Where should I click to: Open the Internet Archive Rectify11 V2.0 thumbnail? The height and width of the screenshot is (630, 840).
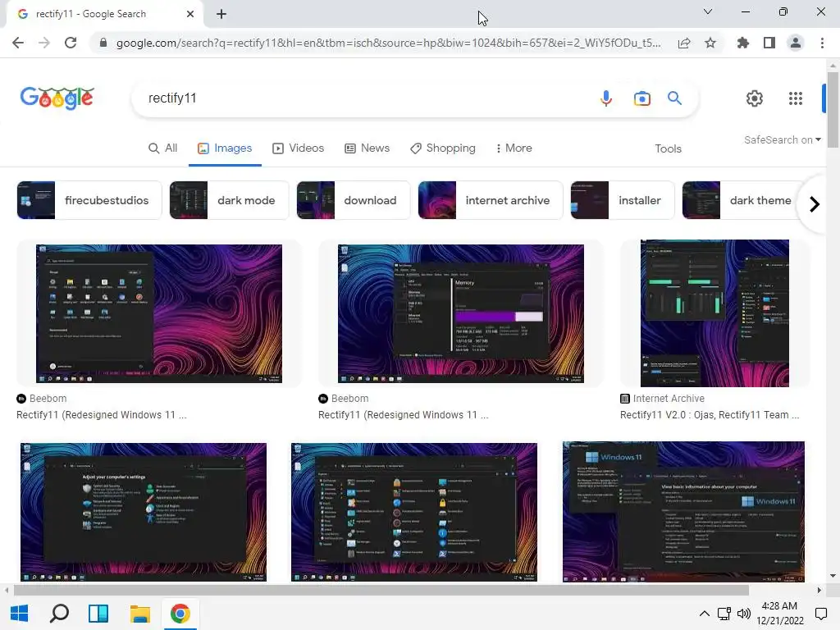714,313
